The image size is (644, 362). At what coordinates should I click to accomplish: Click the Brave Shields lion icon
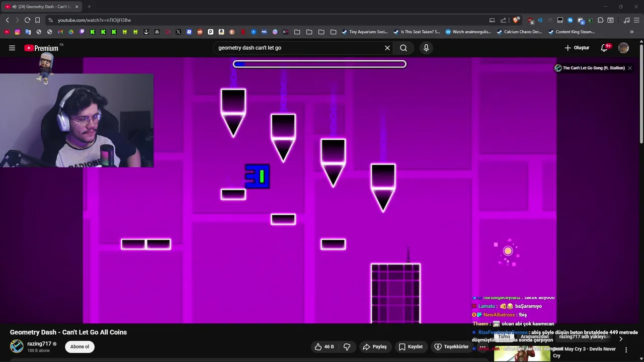[516, 20]
